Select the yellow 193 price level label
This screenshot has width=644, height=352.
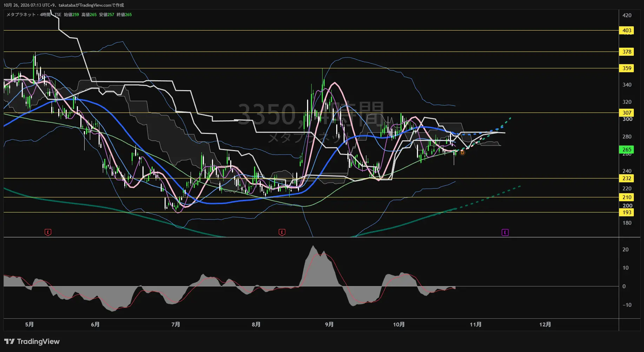click(x=626, y=212)
